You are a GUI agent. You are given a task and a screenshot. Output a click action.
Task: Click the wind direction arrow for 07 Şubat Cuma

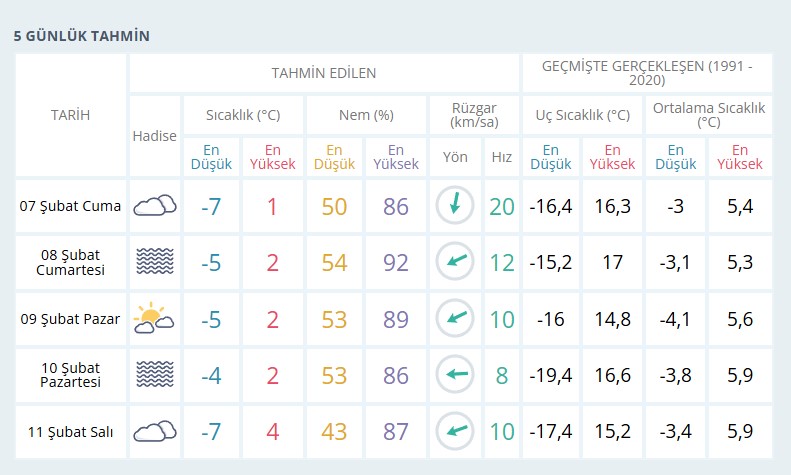(455, 205)
